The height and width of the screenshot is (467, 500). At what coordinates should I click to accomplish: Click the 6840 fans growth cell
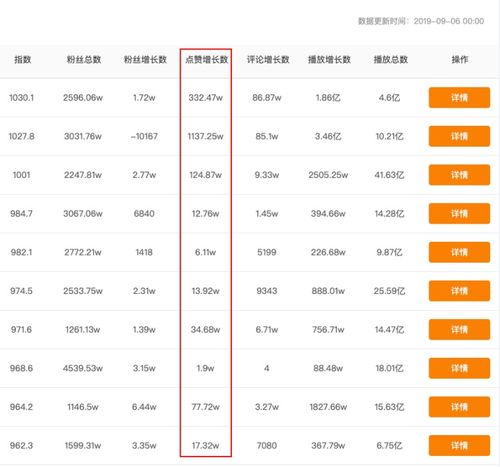point(144,214)
